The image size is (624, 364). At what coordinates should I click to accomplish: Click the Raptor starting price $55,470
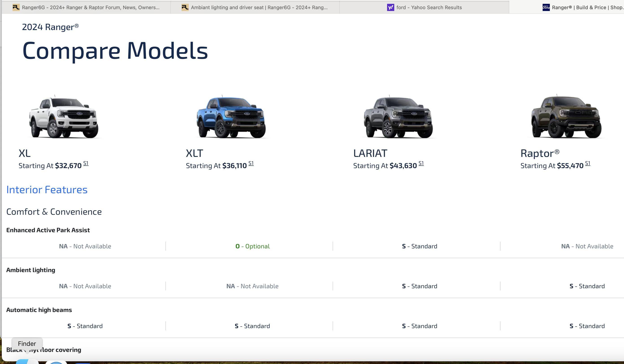point(570,166)
